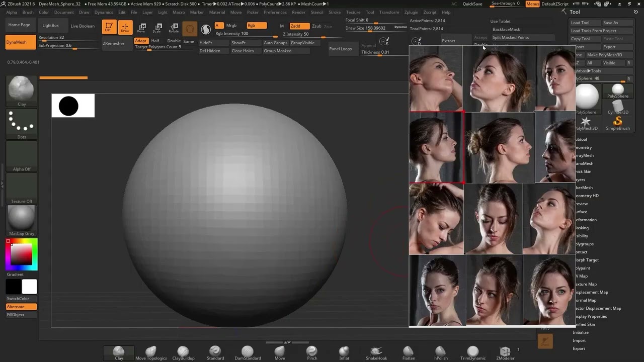
Task: Expand the Display Properties subpalette
Action: coord(591,316)
